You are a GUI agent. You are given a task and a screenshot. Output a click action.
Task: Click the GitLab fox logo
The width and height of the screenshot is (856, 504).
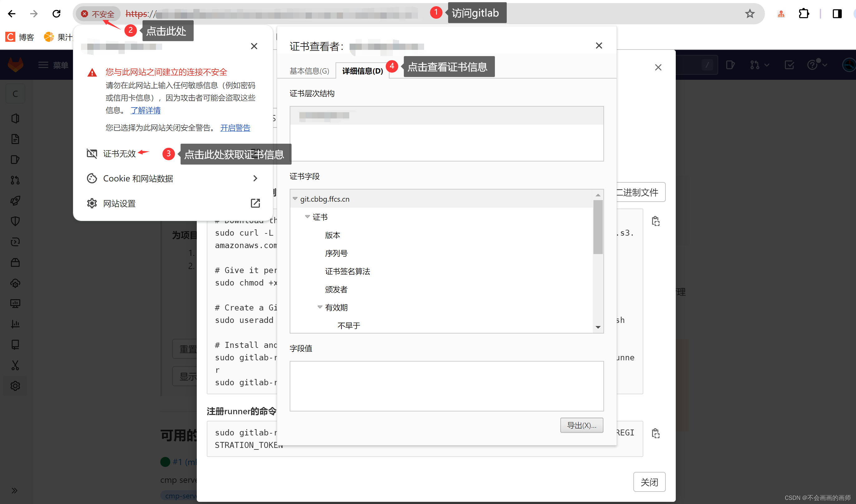tap(15, 65)
